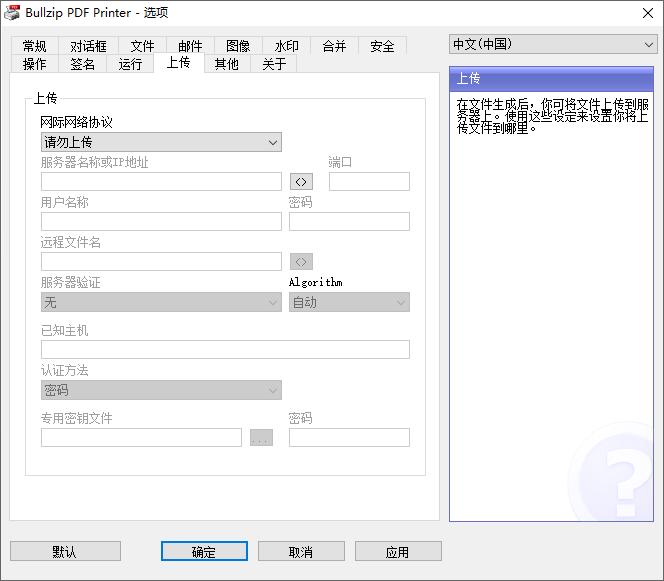Select the 运行 tab
This screenshot has height=581, width=664.
[130, 64]
